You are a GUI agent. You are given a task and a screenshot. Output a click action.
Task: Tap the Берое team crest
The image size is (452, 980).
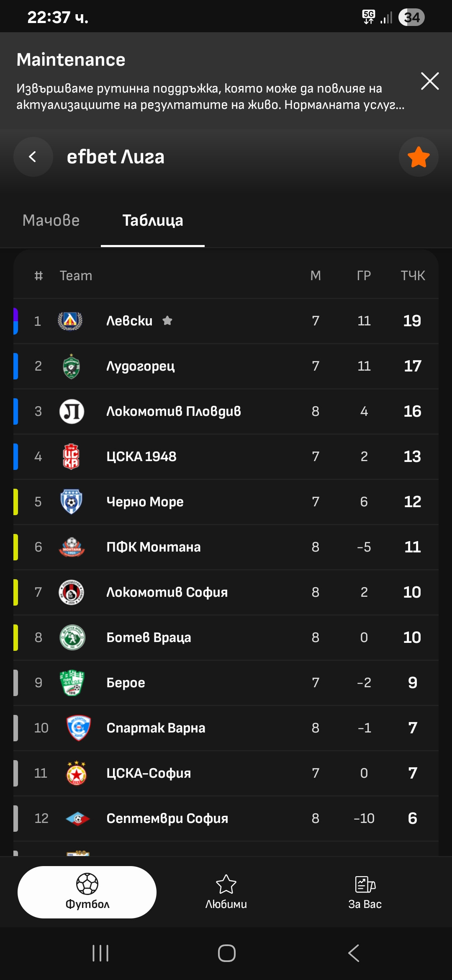click(x=72, y=683)
